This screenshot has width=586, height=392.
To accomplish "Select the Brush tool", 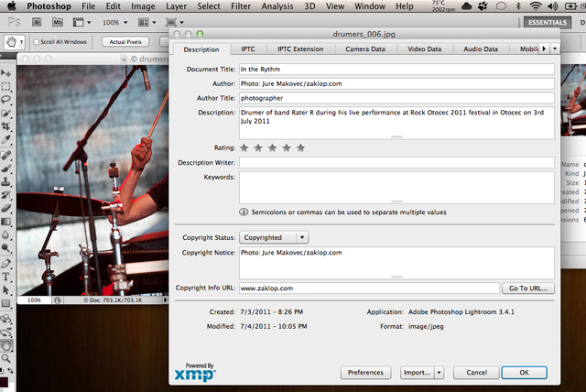I will tap(5, 169).
